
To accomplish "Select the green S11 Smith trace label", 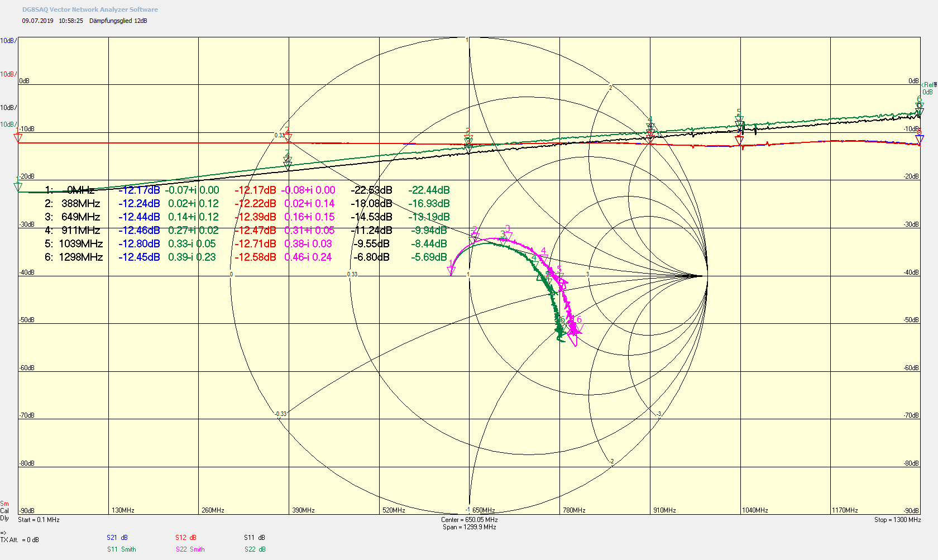I will click(x=121, y=549).
